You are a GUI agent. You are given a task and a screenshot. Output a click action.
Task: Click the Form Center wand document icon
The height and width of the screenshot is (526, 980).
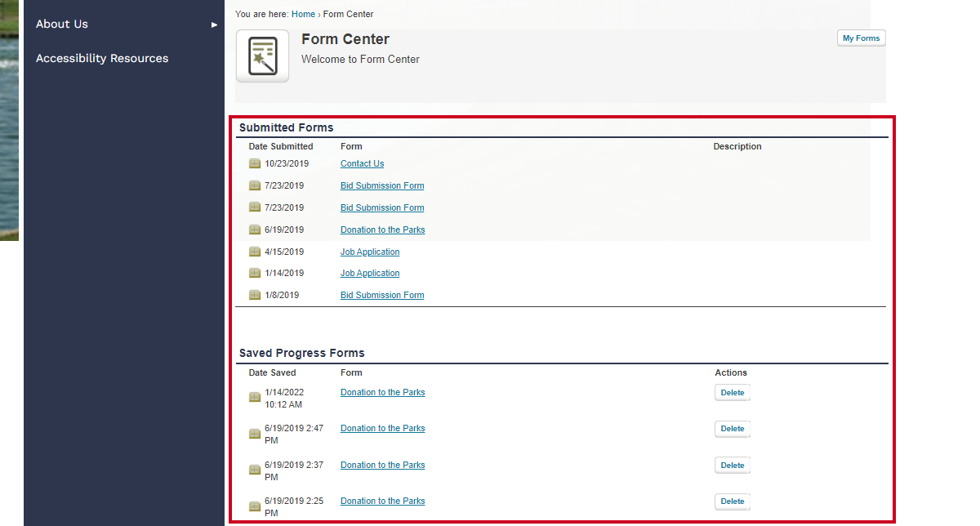coord(262,56)
